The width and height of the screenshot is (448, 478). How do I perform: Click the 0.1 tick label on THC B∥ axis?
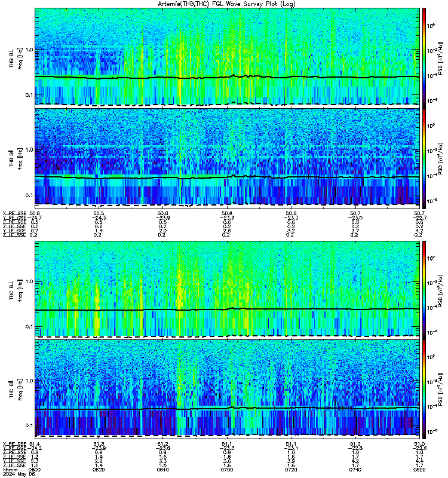click(x=29, y=425)
